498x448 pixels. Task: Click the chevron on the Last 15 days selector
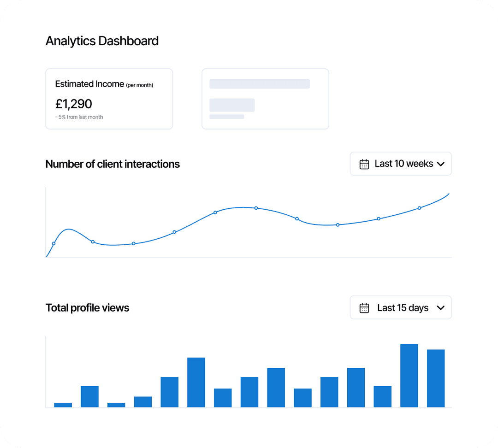click(441, 307)
